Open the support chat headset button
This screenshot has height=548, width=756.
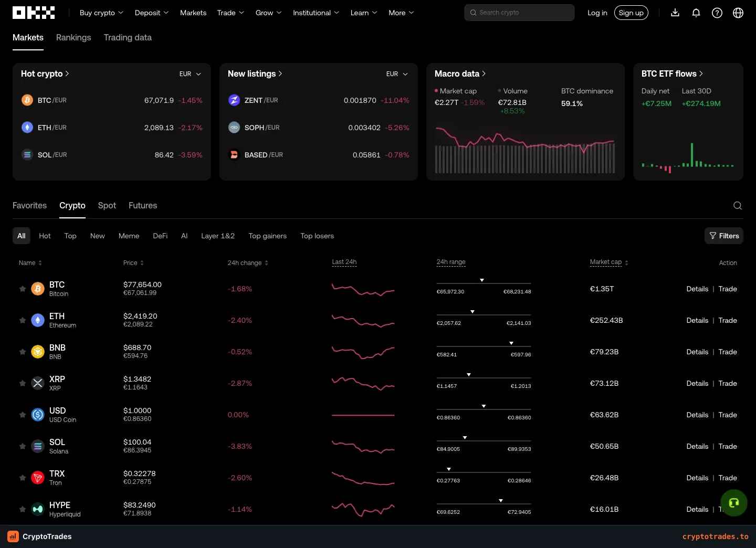click(x=734, y=503)
